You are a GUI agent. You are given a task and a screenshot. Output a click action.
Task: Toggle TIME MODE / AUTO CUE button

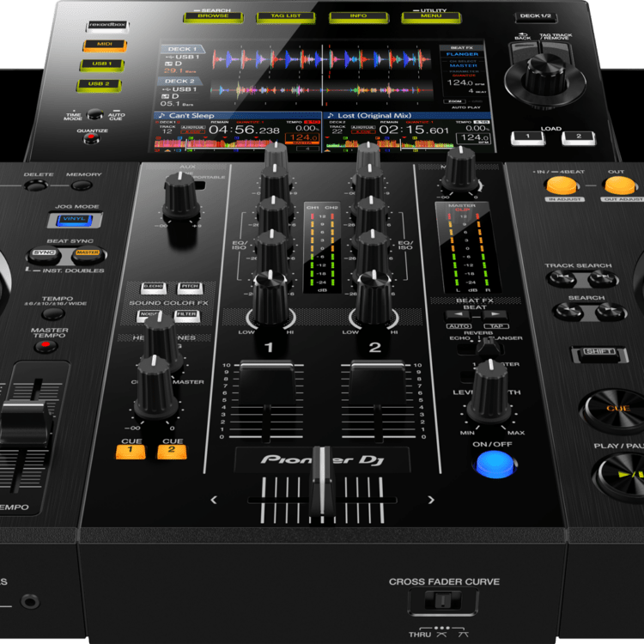94,114
